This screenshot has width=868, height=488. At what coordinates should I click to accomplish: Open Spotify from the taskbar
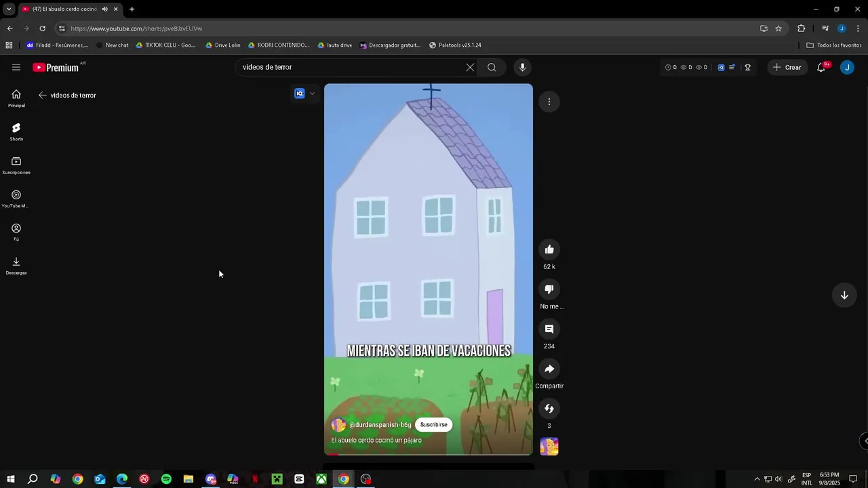[166, 479]
